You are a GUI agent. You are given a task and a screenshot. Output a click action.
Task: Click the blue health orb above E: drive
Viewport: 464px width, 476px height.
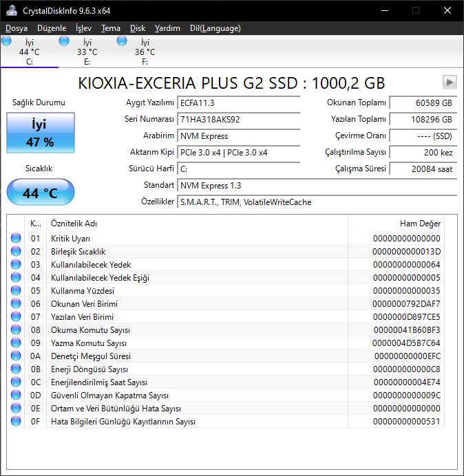tap(64, 41)
